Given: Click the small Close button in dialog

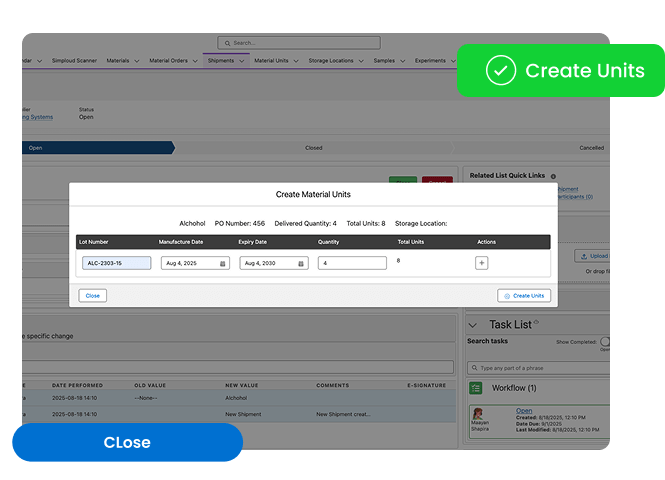Looking at the screenshot, I should 92,296.
